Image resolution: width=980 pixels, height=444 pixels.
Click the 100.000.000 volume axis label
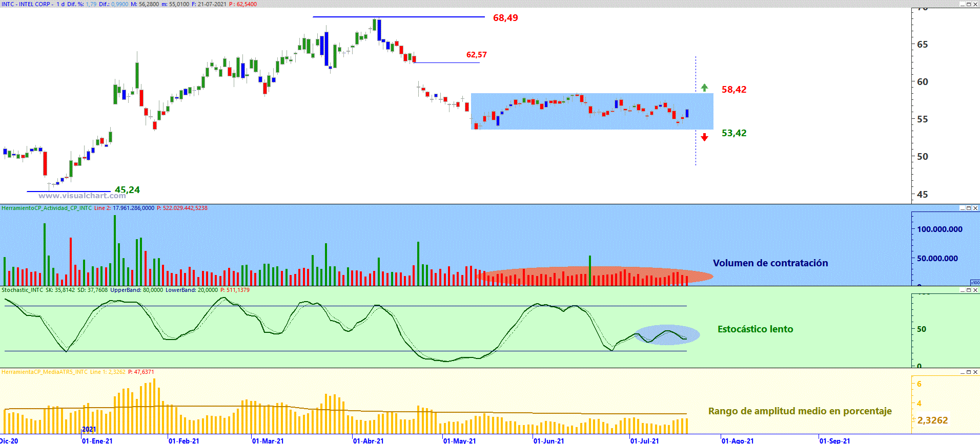click(940, 229)
